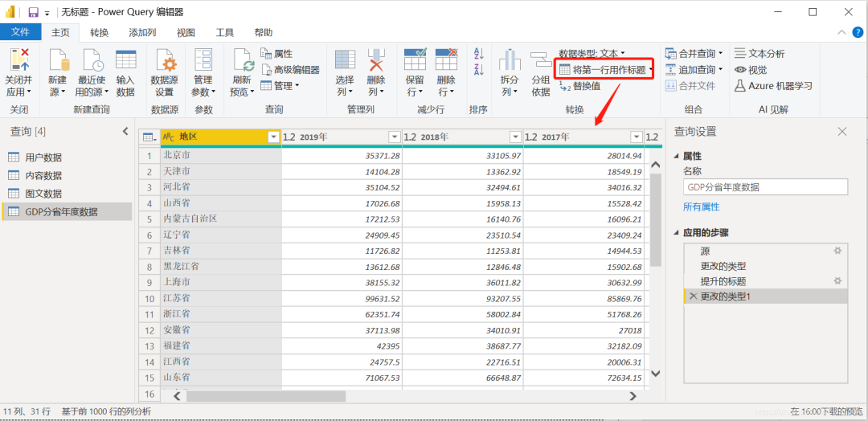Open ribbon help question mark icon
The height and width of the screenshot is (421, 868).
tap(858, 32)
